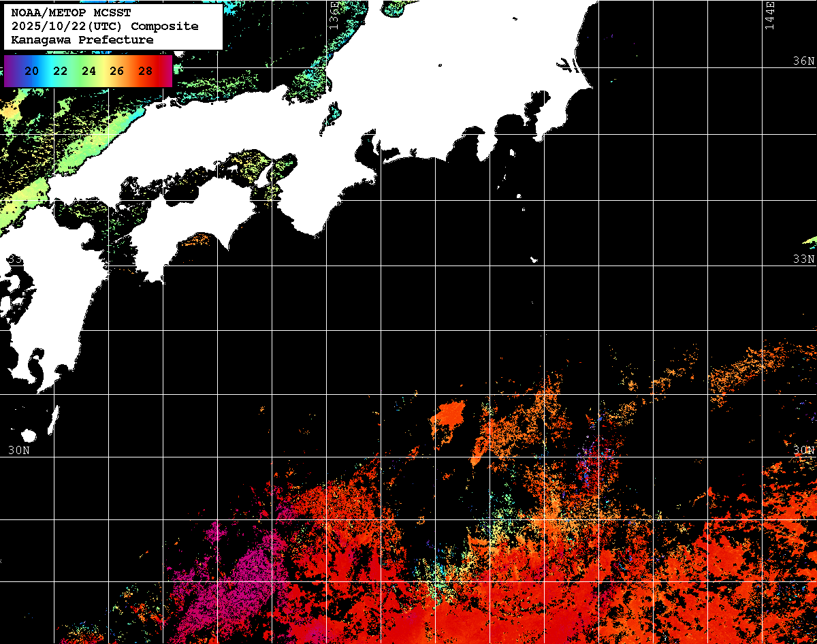Click the small white island near the 33N line
The height and width of the screenshot is (644, 817).
535,259
